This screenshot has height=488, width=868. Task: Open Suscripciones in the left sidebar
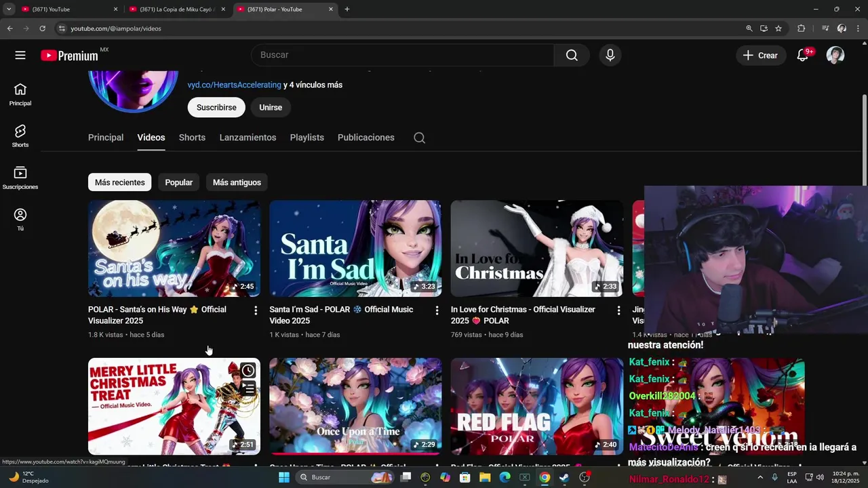tap(20, 178)
